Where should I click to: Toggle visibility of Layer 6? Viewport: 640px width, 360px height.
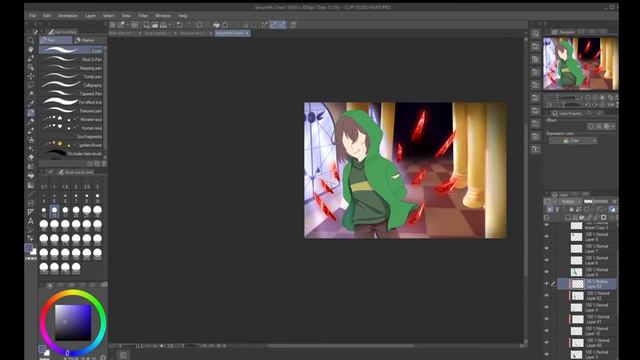[x=547, y=260]
